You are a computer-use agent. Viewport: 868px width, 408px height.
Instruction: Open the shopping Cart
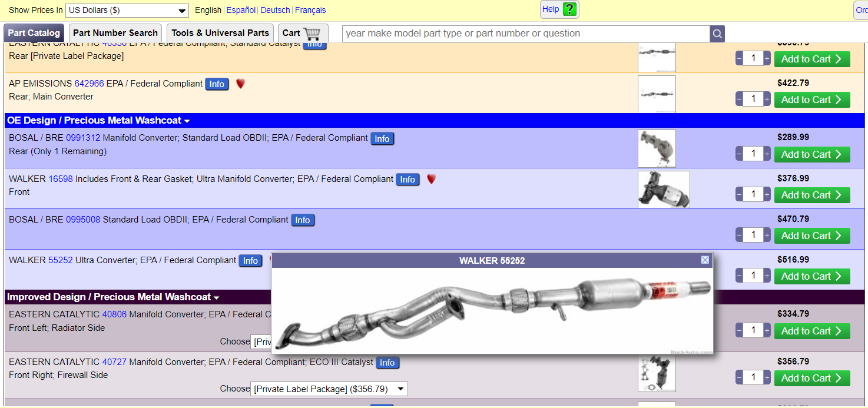(302, 33)
